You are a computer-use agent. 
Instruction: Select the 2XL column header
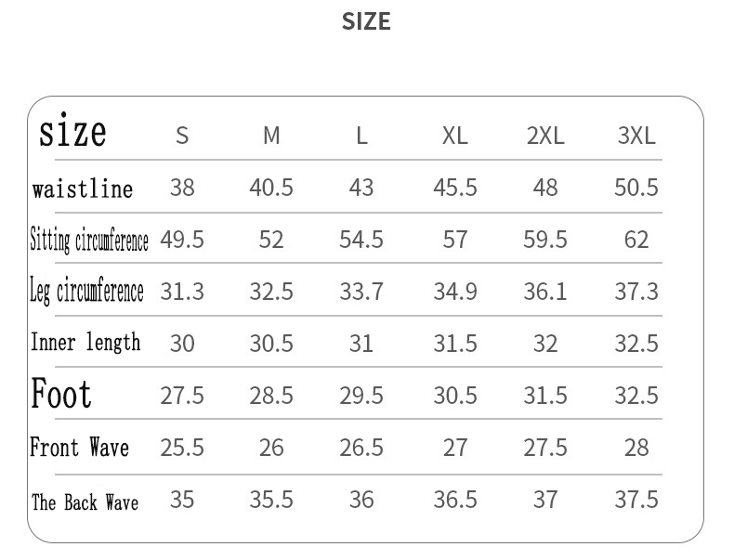click(x=545, y=136)
